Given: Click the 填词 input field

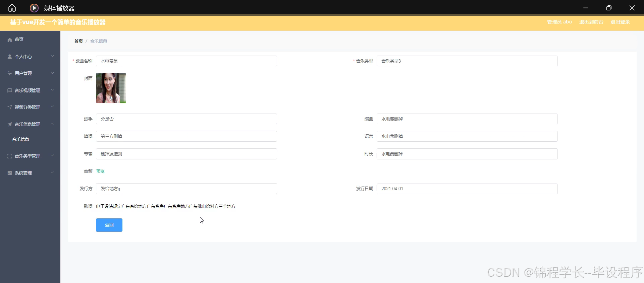Looking at the screenshot, I should click(186, 136).
